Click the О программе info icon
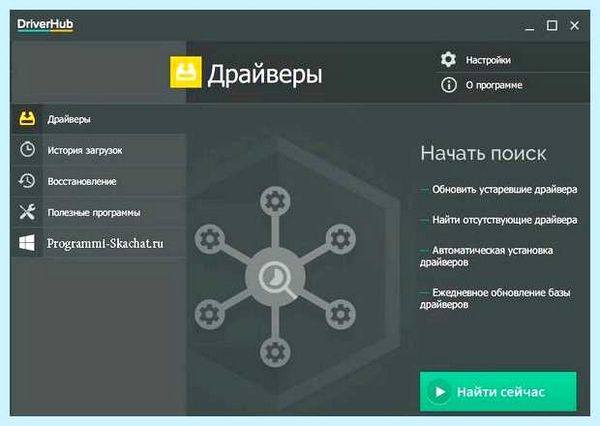The width and height of the screenshot is (600, 426). click(448, 85)
